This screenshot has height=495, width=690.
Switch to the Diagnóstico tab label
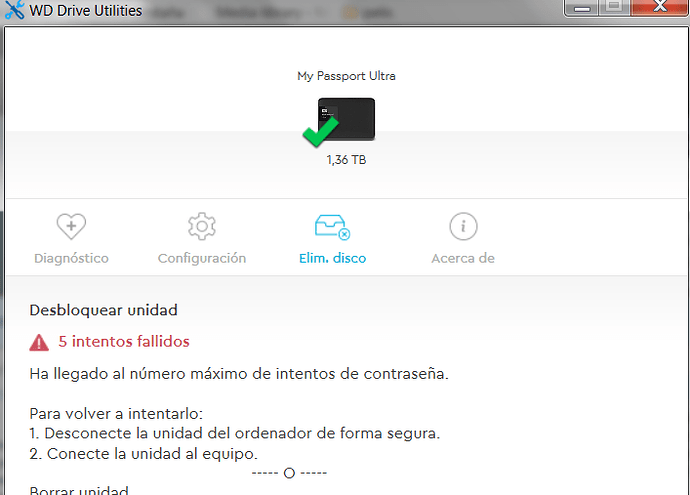point(71,258)
